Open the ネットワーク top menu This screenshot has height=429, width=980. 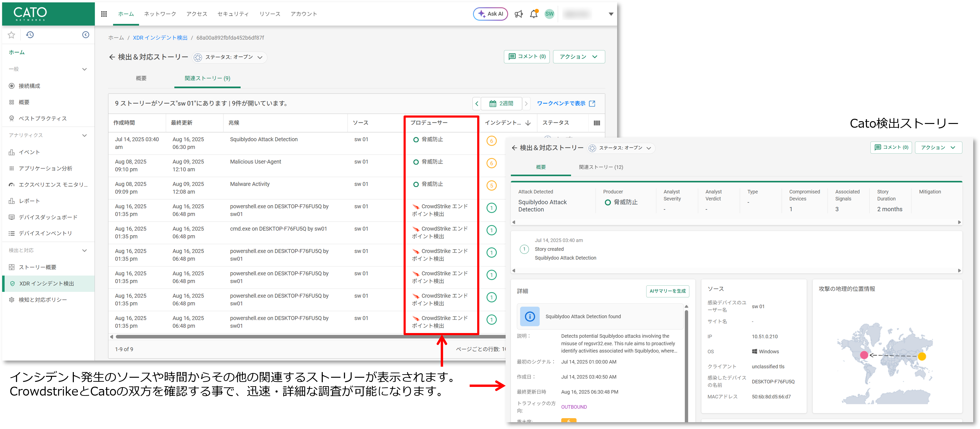pyautogui.click(x=160, y=14)
